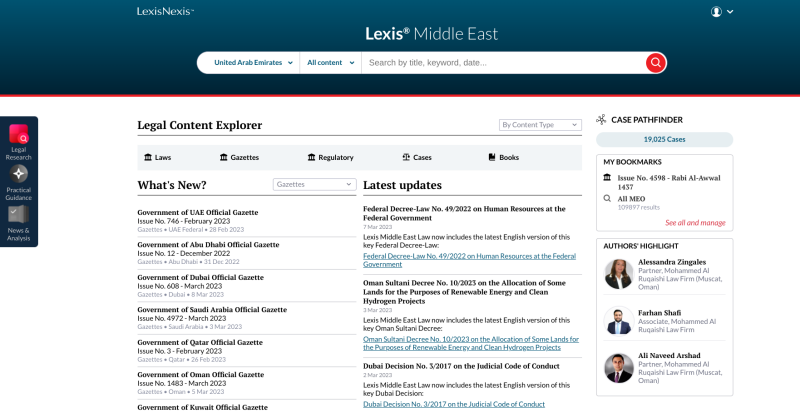800x413 pixels.
Task: Open bookmark Issue No. 4598 - Rabi Al-Awwal
Action: tap(669, 182)
